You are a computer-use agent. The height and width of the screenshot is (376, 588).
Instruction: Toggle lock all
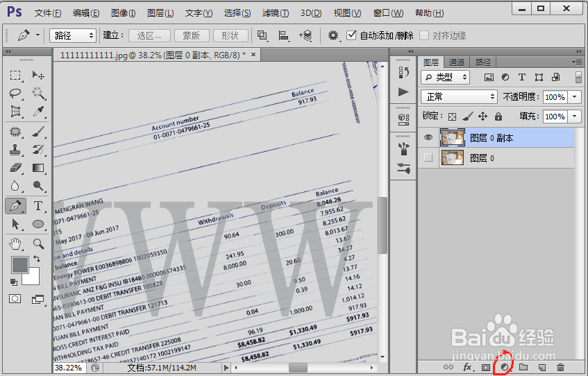click(x=498, y=117)
